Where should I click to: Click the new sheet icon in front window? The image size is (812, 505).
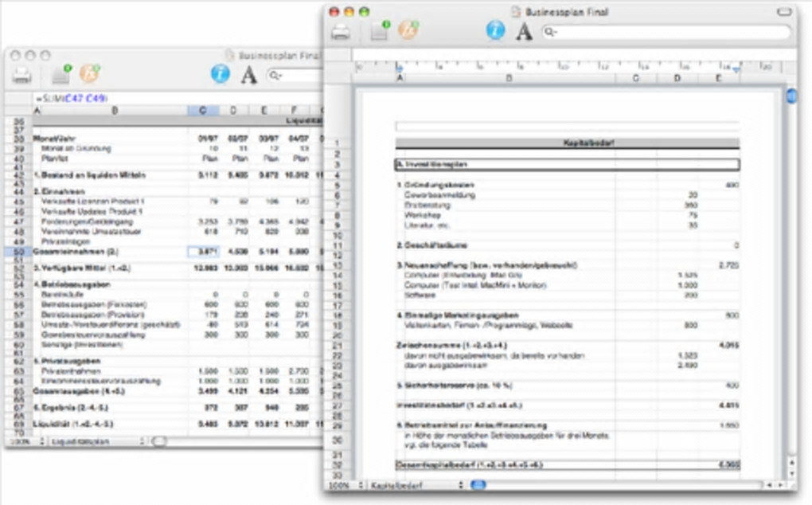pos(380,31)
